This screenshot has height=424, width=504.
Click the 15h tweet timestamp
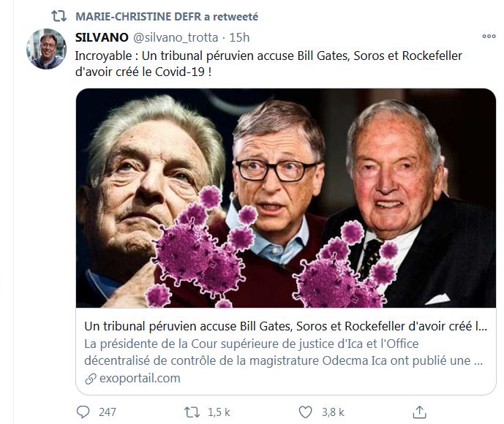tap(239, 37)
